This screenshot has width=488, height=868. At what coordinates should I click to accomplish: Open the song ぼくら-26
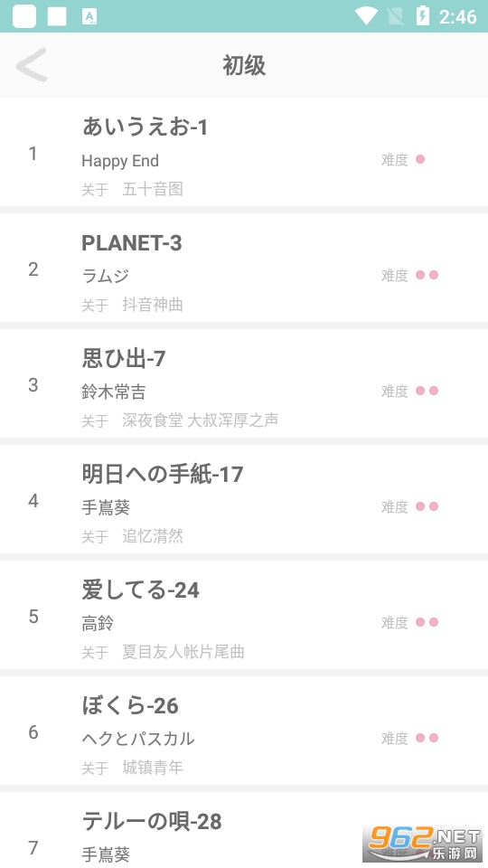244,732
